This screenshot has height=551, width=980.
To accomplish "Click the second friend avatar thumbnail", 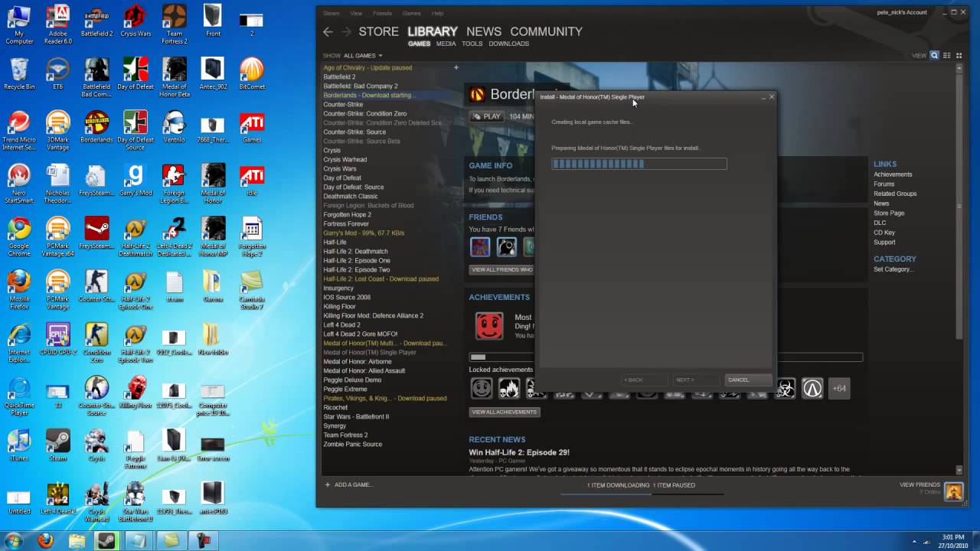I will [507, 246].
